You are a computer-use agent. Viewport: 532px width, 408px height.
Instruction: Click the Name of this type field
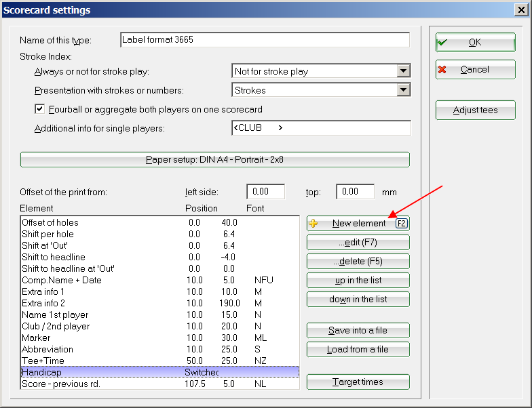coord(265,40)
